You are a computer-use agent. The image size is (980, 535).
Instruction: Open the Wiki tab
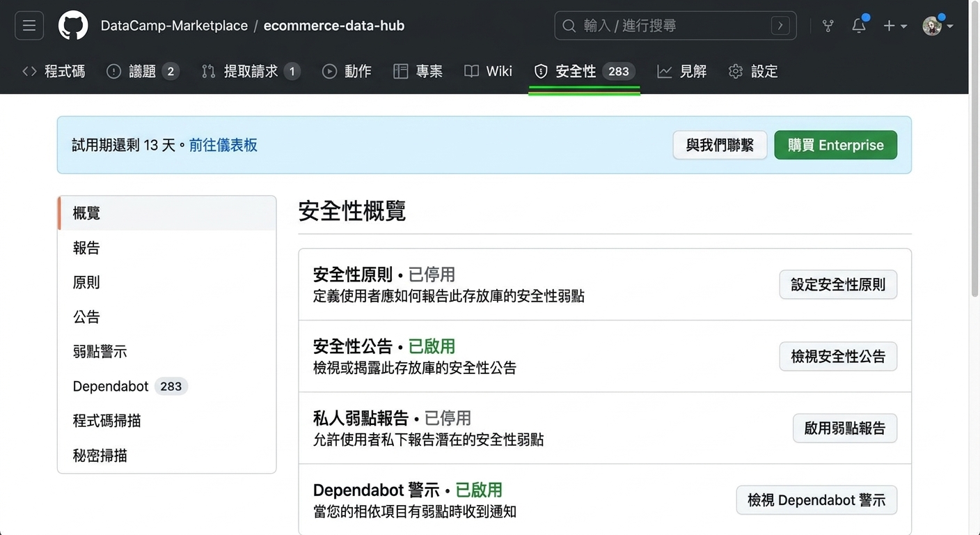tap(489, 71)
